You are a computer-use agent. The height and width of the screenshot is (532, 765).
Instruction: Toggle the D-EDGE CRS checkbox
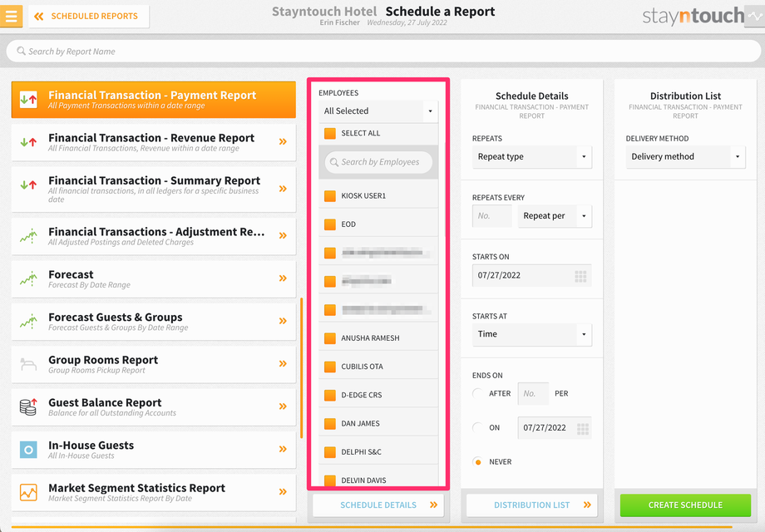click(330, 395)
